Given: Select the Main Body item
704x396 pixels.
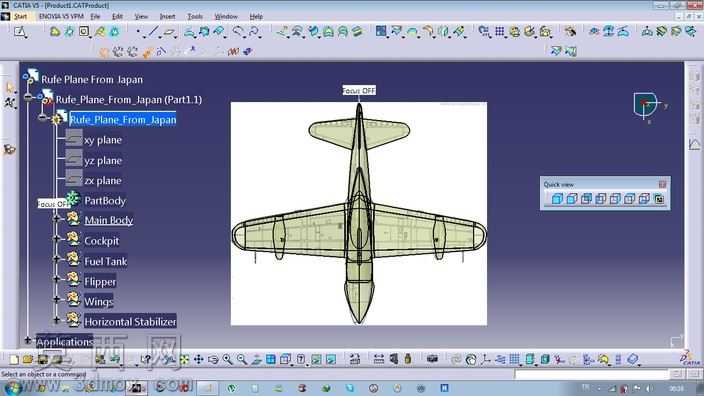Looking at the screenshot, I should [x=109, y=220].
